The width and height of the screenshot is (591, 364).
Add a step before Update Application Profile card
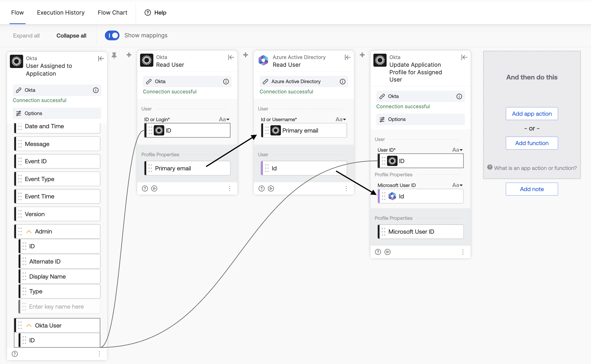pyautogui.click(x=362, y=55)
